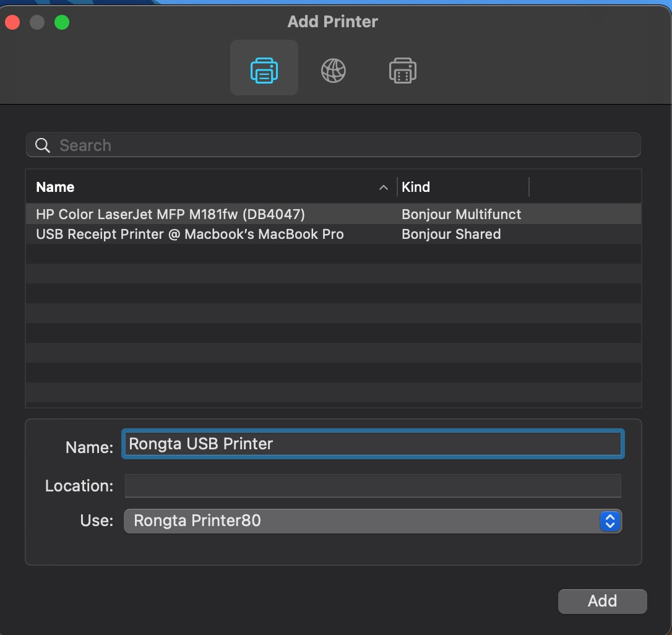Click into the empty Location field
Screen dimensions: 672x635
[x=373, y=486]
